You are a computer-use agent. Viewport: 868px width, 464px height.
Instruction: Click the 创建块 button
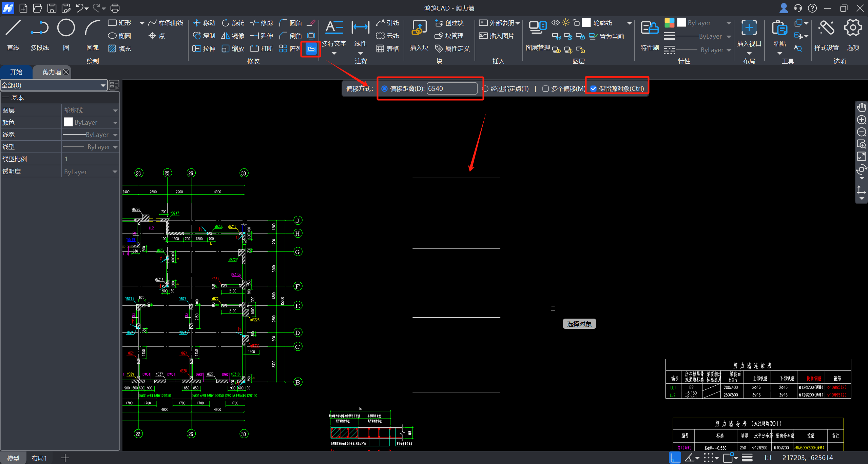[x=449, y=23]
